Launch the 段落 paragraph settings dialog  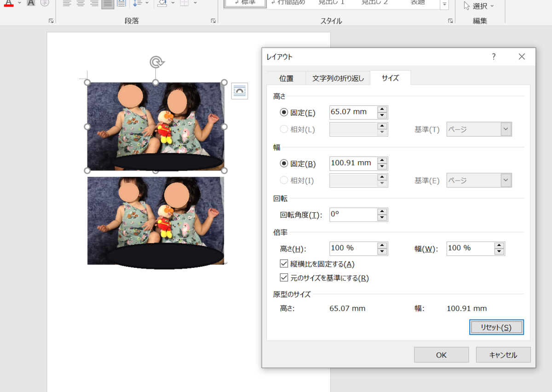pyautogui.click(x=213, y=21)
